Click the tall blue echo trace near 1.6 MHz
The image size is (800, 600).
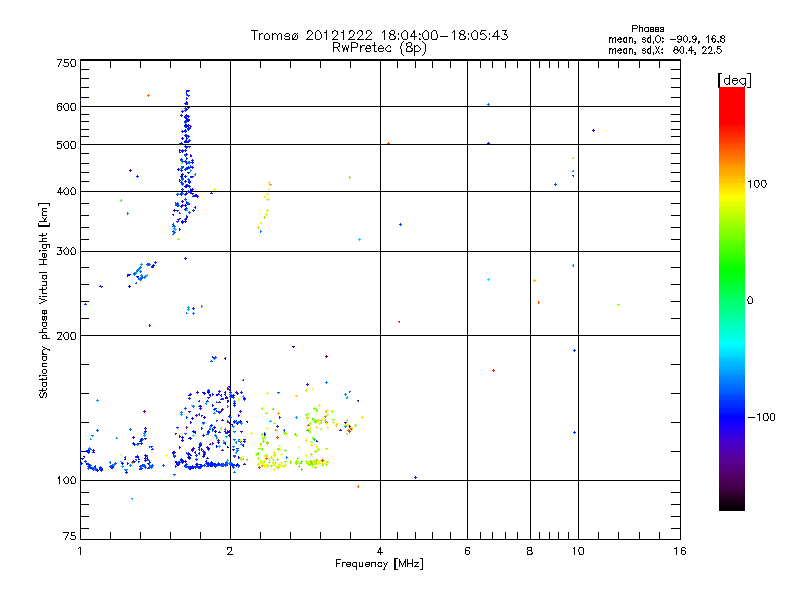(x=185, y=163)
